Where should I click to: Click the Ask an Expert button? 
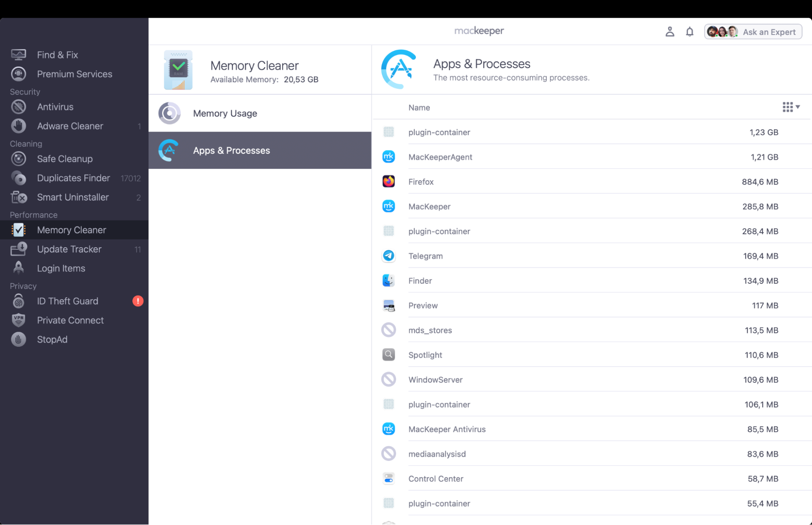coord(753,31)
